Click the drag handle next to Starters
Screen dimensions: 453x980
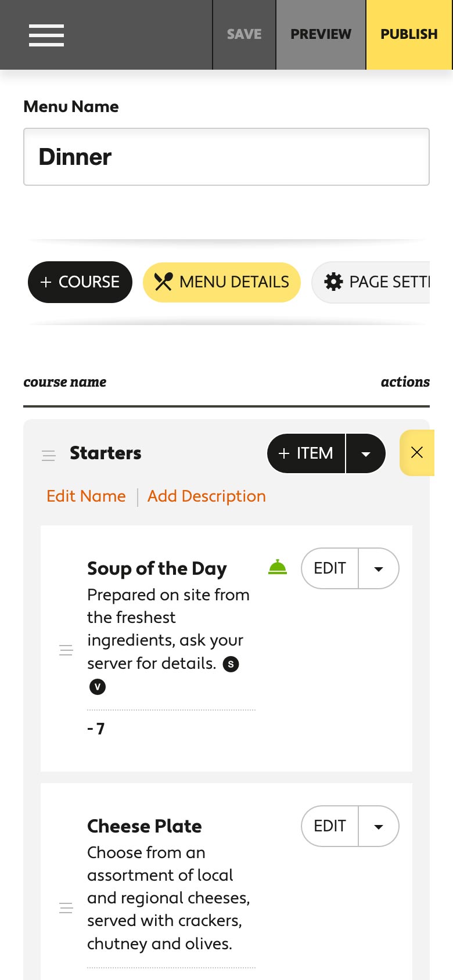point(49,455)
